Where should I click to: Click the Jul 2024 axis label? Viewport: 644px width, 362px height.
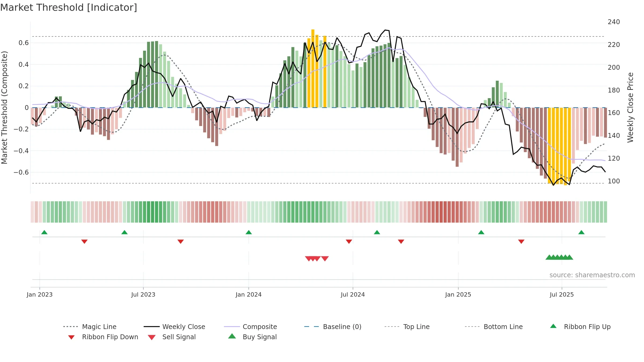pyautogui.click(x=353, y=294)
